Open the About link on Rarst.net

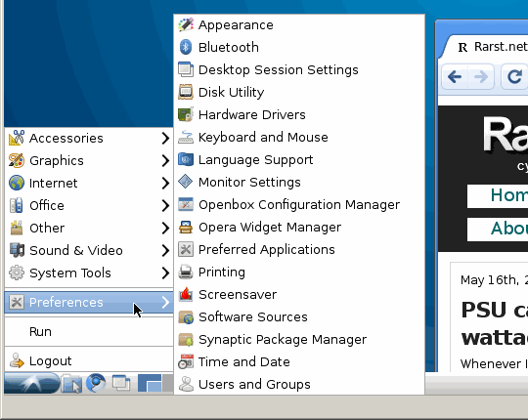point(498,229)
